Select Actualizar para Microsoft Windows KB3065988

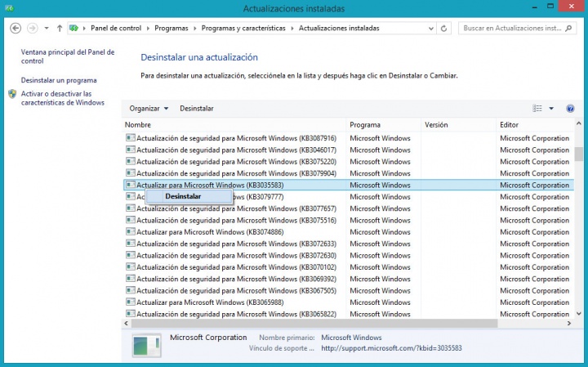coord(349,302)
